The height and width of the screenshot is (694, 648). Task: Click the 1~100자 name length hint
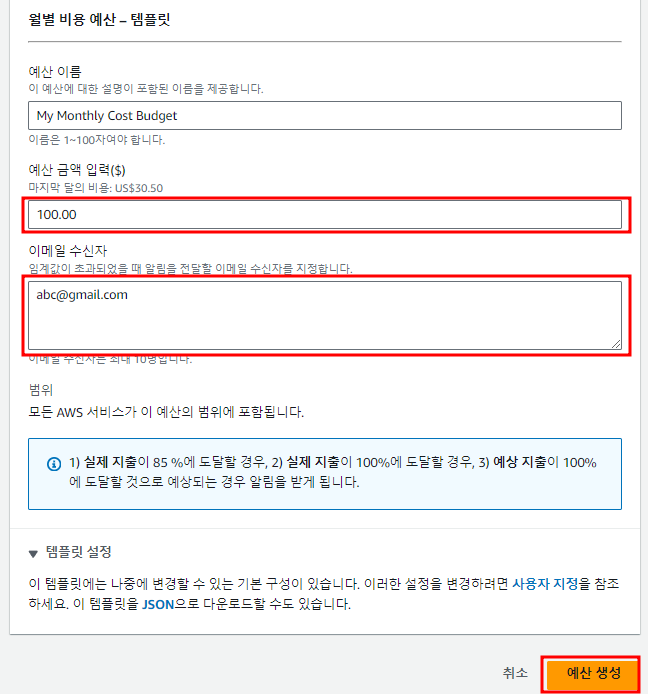coord(96,140)
